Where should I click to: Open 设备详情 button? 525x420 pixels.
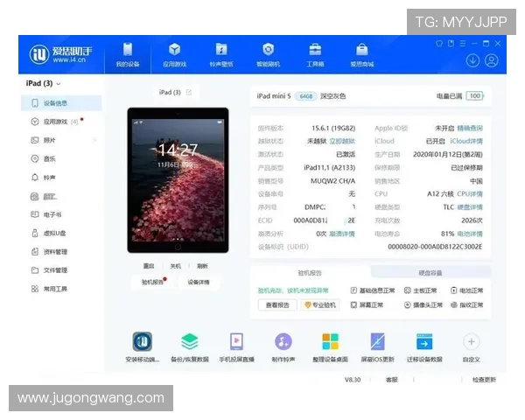[199, 282]
